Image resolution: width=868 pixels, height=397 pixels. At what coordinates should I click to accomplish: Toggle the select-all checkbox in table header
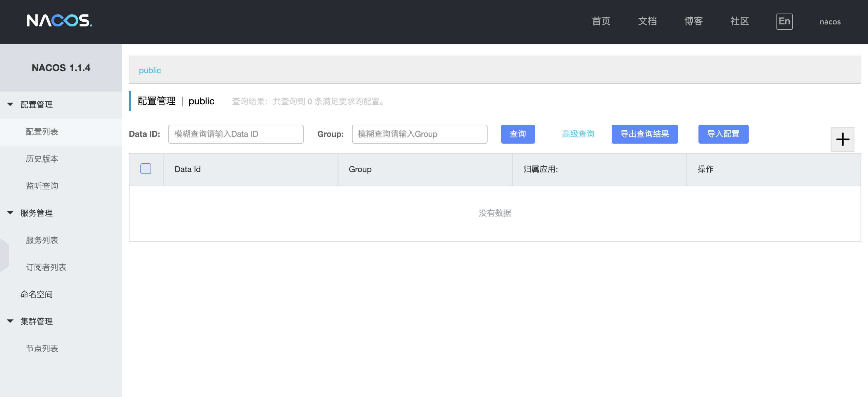tap(146, 169)
